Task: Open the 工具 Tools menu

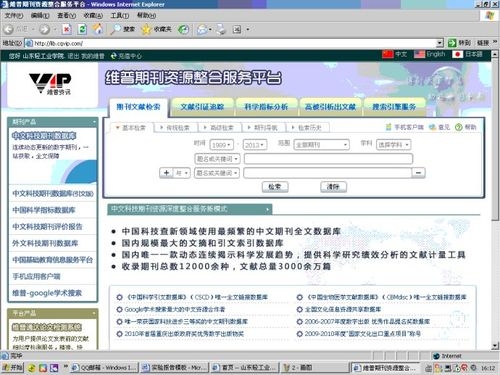Action: (119, 15)
